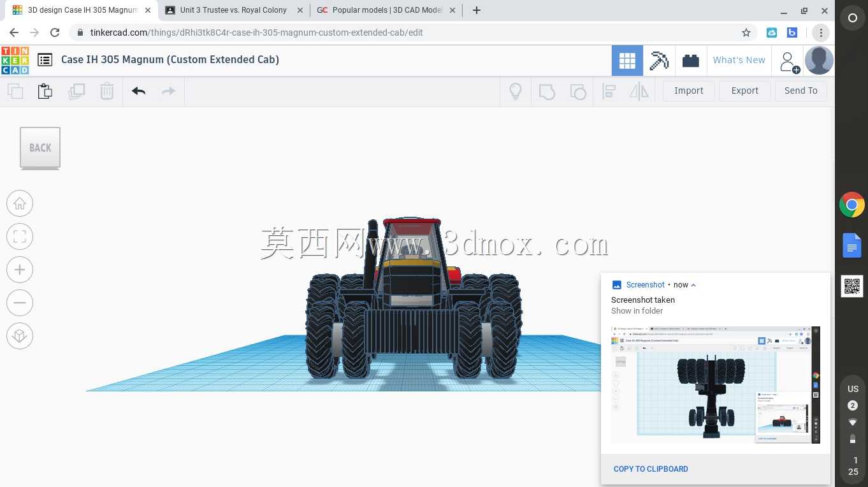Zoom out with the minus button
The height and width of the screenshot is (487, 868).
pos(20,303)
